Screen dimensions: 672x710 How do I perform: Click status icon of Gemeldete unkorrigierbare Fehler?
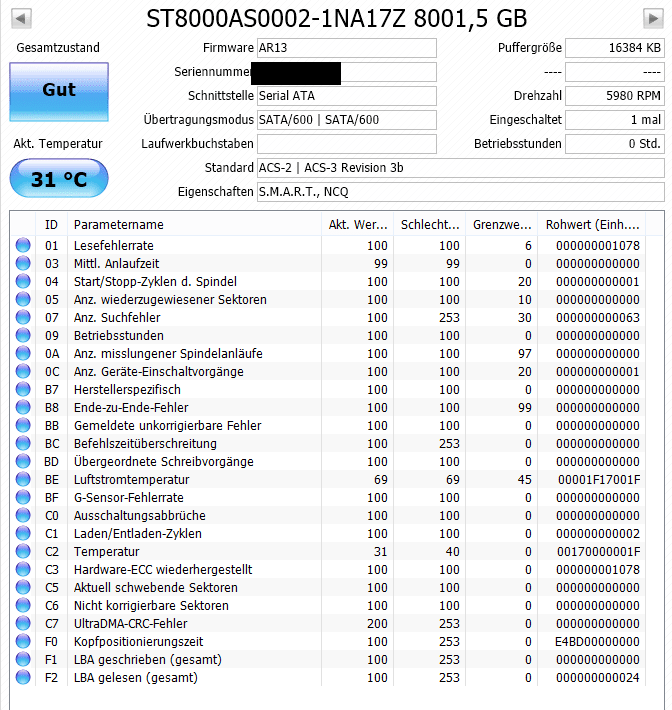pyautogui.click(x=23, y=426)
